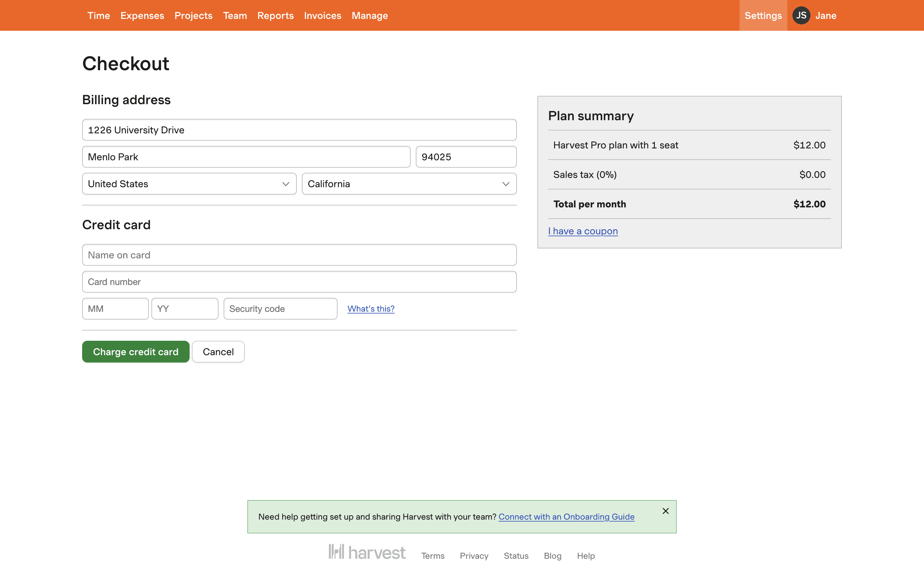Click the Charge credit card button

click(x=135, y=352)
